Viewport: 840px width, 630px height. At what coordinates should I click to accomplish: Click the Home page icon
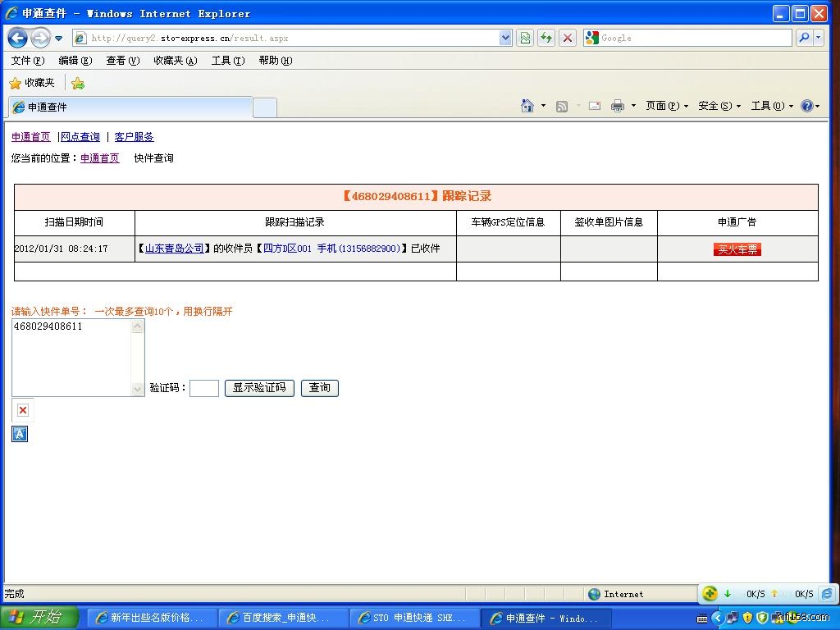tap(527, 106)
